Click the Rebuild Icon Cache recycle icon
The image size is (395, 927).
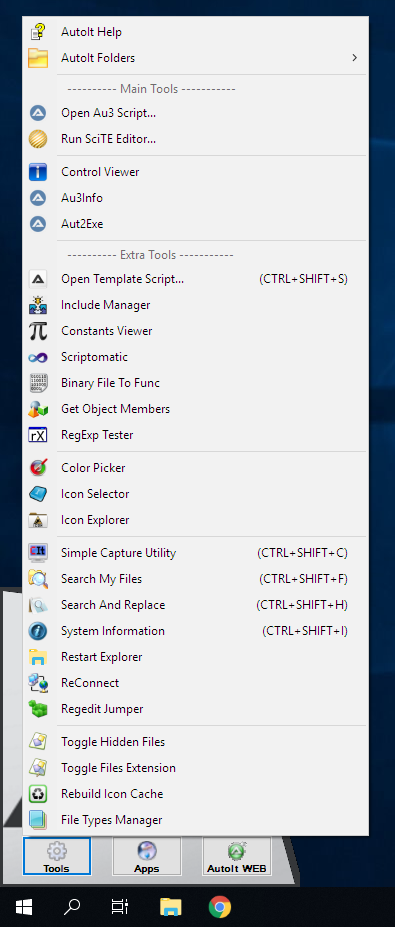38,794
